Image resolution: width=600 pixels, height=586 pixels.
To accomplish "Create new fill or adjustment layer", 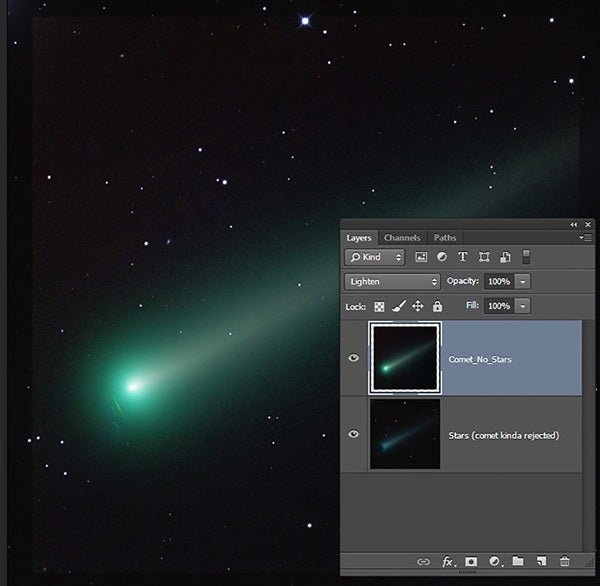I will 495,562.
